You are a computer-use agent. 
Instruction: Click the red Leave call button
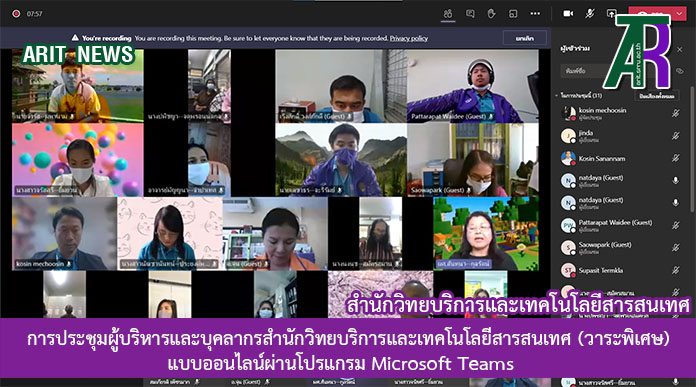(x=651, y=14)
